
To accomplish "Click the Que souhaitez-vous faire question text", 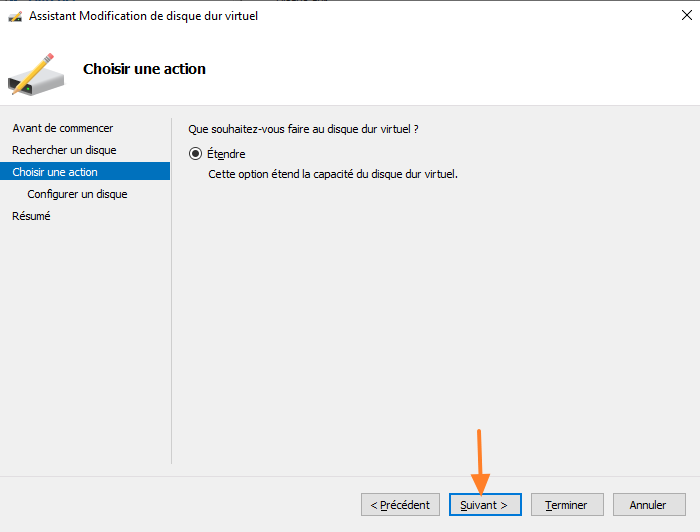I will tap(303, 129).
